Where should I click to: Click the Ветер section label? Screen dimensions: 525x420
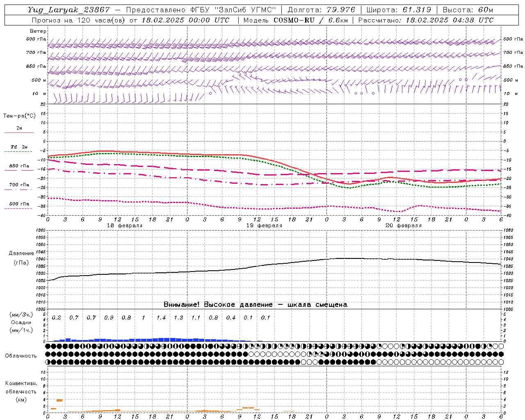38,31
